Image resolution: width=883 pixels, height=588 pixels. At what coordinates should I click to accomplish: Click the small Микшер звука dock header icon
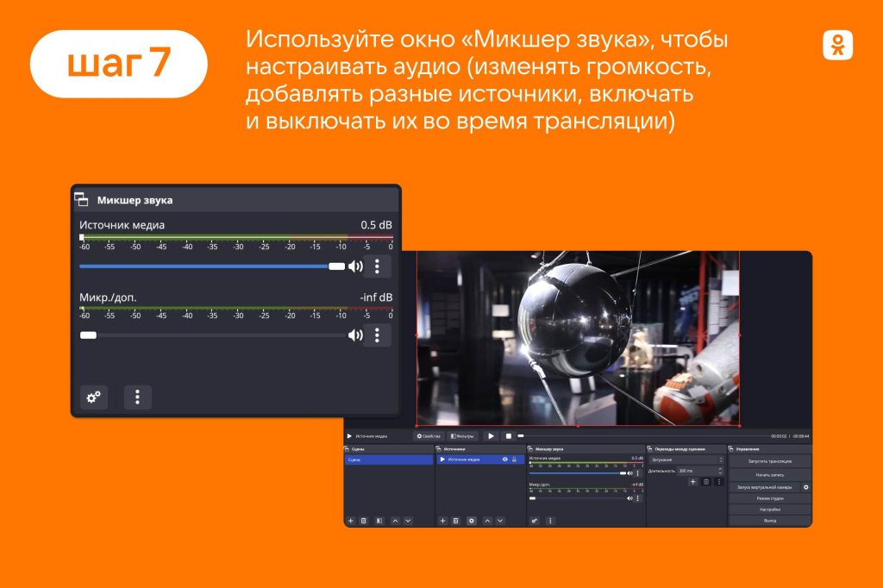click(x=530, y=449)
